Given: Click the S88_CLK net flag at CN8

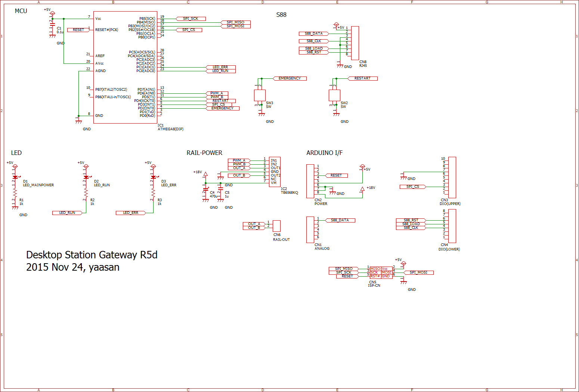Looking at the screenshot, I should (x=314, y=41).
